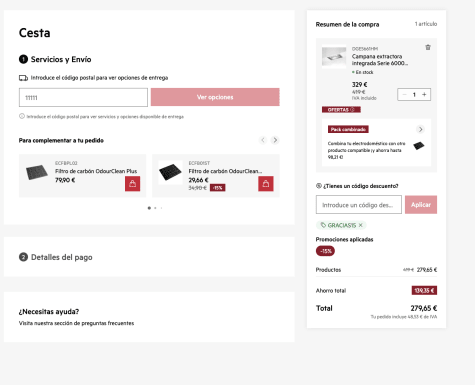This screenshot has height=385, width=475.
Task: Expand the Detalles del pago section
Action: 149,257
